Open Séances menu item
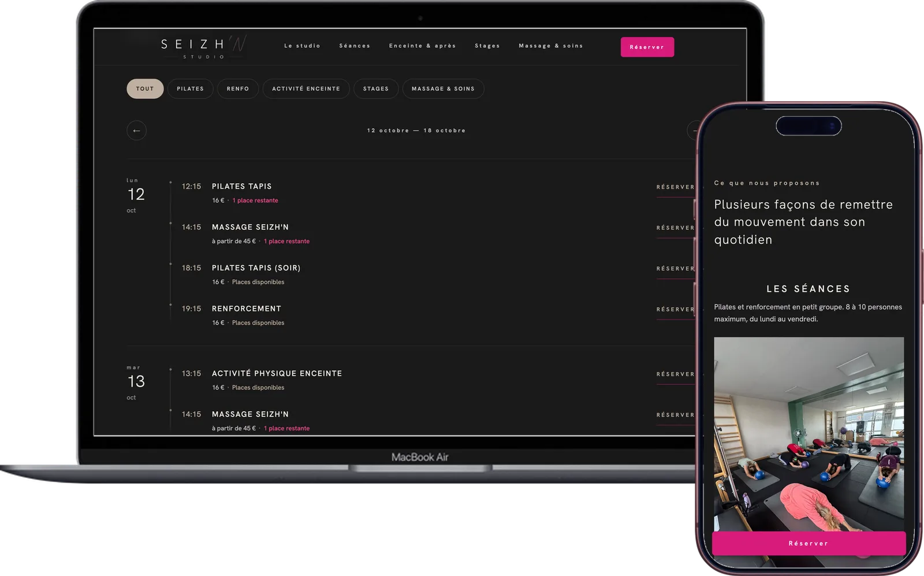The height and width of the screenshot is (576, 924). (355, 46)
